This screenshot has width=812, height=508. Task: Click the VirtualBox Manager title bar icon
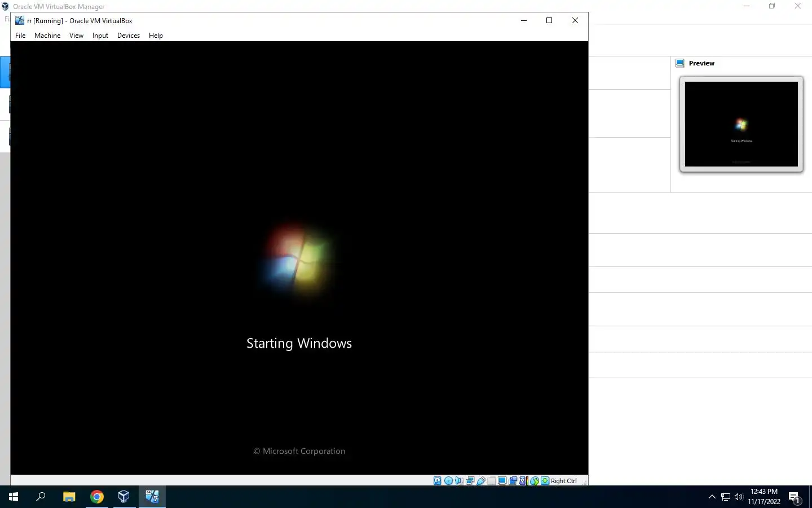click(x=5, y=6)
